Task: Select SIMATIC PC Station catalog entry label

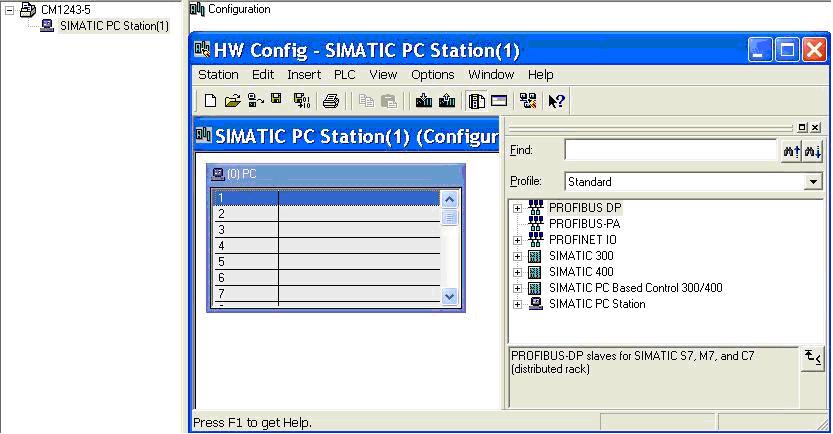Action: click(x=597, y=304)
